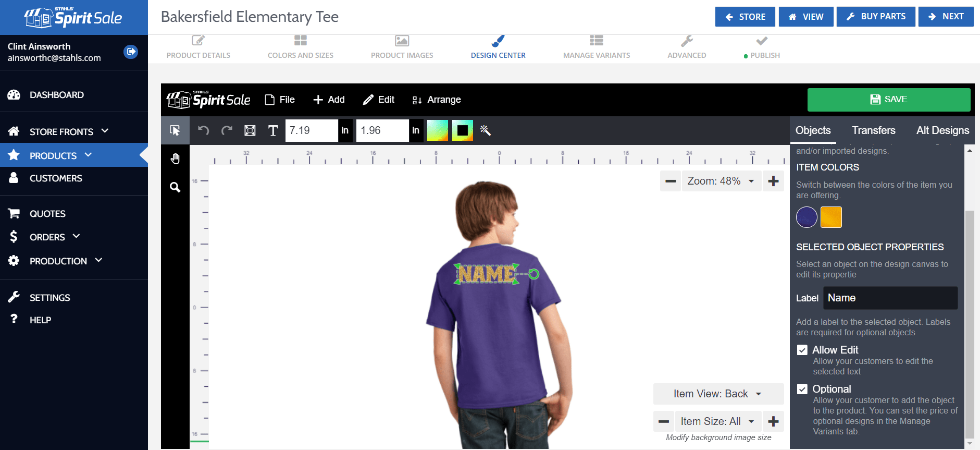
Task: Open the File menu
Action: 280,100
